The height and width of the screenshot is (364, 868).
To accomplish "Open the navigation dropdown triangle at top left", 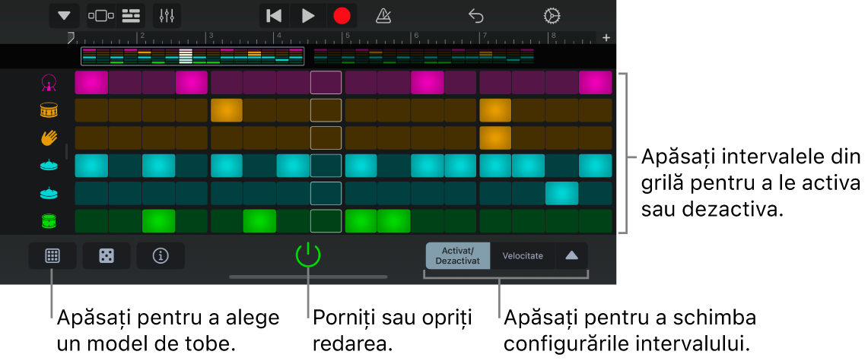I will coord(64,16).
